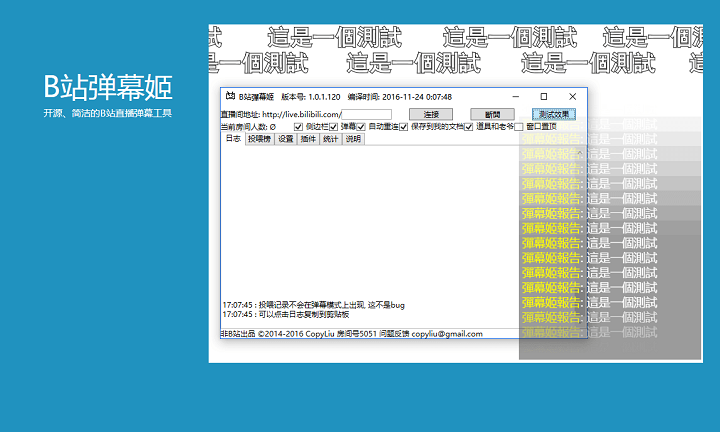Open the 插件 plugins tab
The image size is (720, 432).
pyautogui.click(x=308, y=139)
